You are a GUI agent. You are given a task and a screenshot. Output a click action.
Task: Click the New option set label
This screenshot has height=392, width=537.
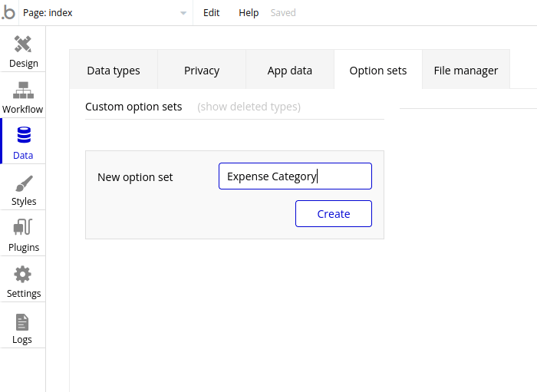pos(135,177)
